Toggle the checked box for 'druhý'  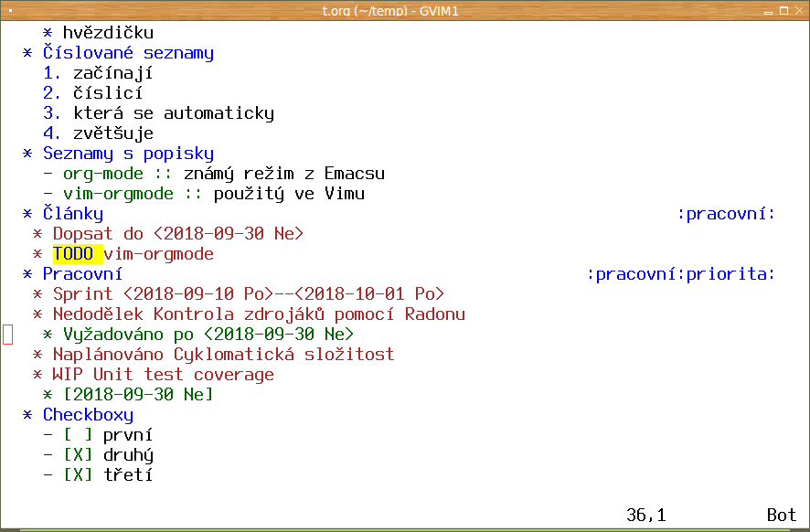[x=78, y=455]
